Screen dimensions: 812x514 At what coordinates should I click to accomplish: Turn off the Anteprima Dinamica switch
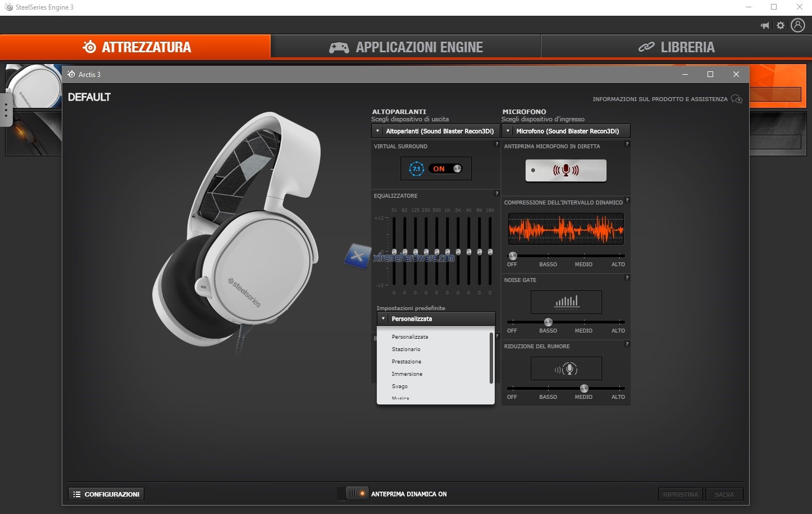355,494
